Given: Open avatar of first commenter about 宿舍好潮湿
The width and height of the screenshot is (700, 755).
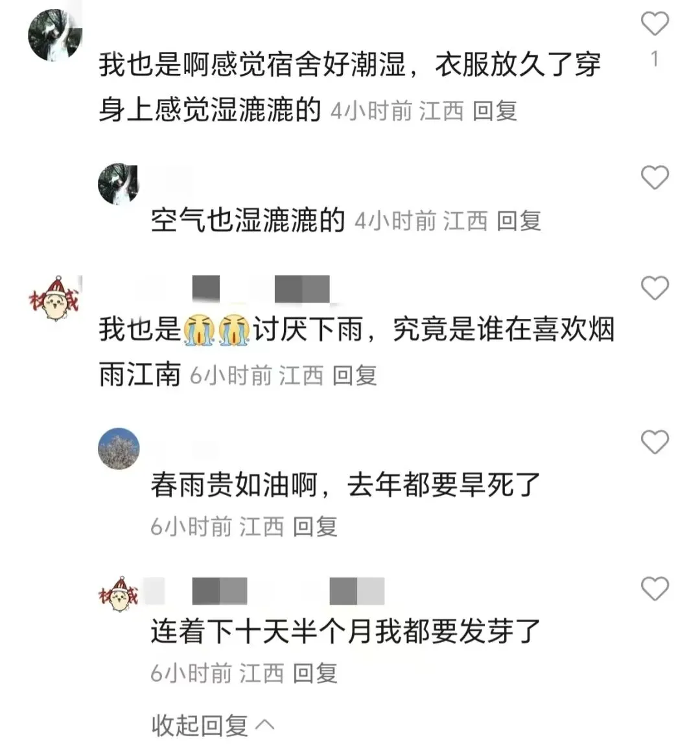Looking at the screenshot, I should point(55,34).
